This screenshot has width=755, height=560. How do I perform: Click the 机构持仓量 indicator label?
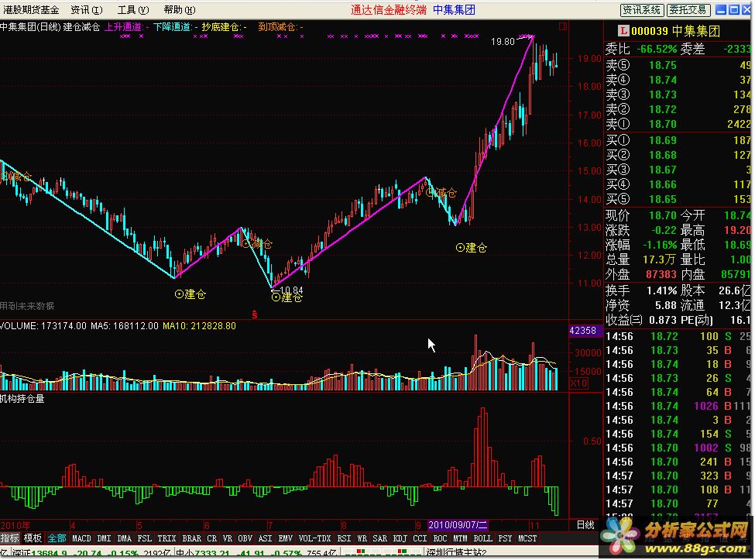[x=22, y=399]
